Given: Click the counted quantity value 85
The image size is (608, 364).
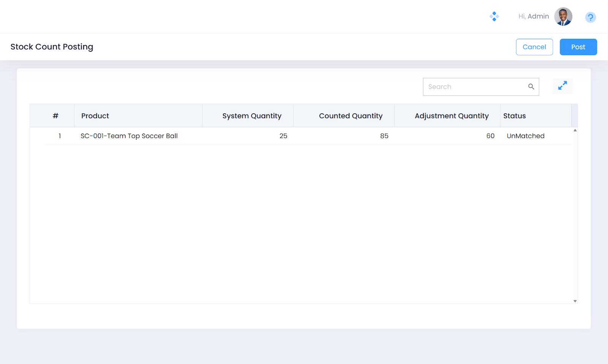Looking at the screenshot, I should pos(384,136).
